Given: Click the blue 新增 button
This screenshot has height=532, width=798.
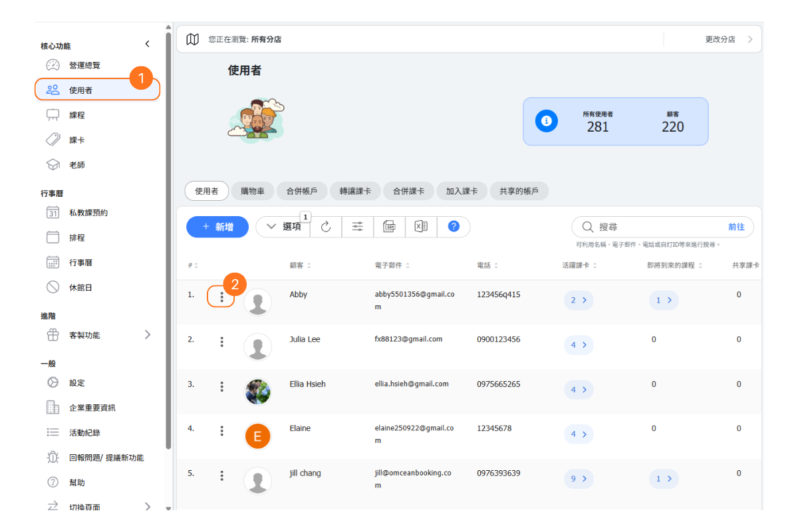Looking at the screenshot, I should (217, 227).
